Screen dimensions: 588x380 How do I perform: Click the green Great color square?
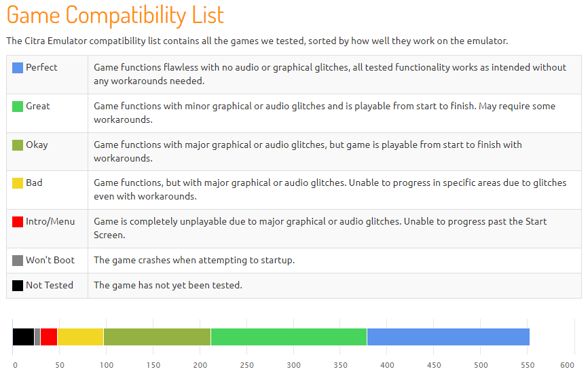point(18,107)
